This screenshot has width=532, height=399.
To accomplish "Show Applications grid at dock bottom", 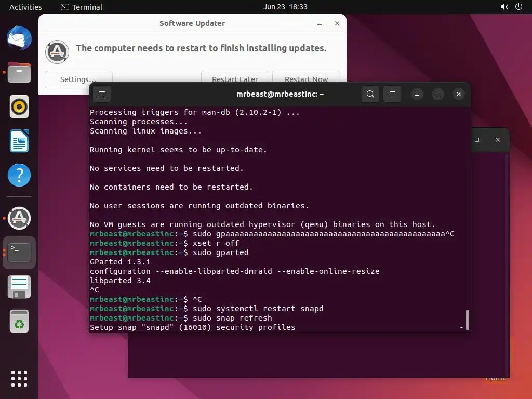I will point(19,379).
